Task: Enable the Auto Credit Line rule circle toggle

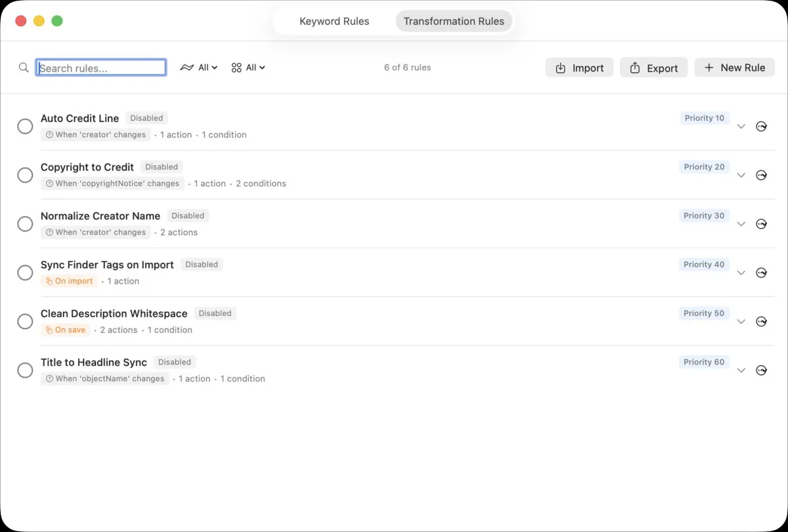Action: click(x=25, y=126)
